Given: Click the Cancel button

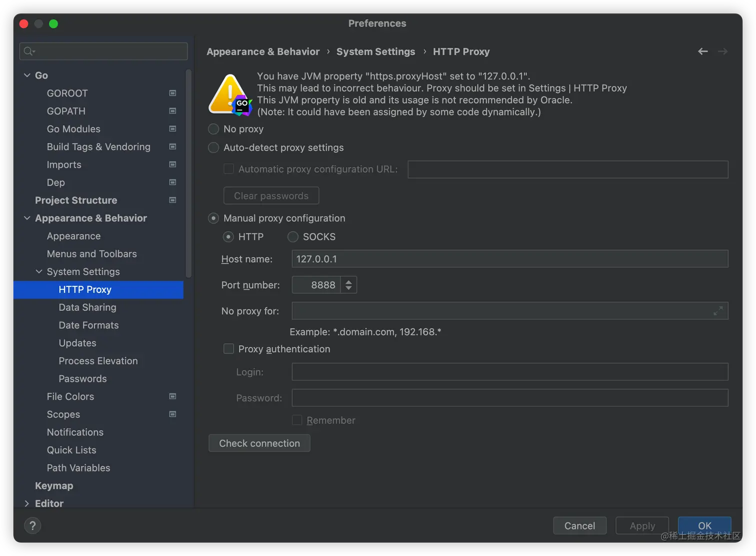Looking at the screenshot, I should click(x=579, y=525).
